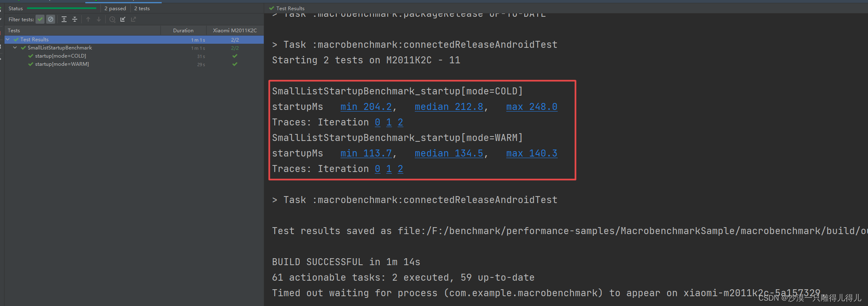Click 'Starting 2 tests on M2011K2C' line
Image resolution: width=868 pixels, height=306 pixels.
pos(366,60)
